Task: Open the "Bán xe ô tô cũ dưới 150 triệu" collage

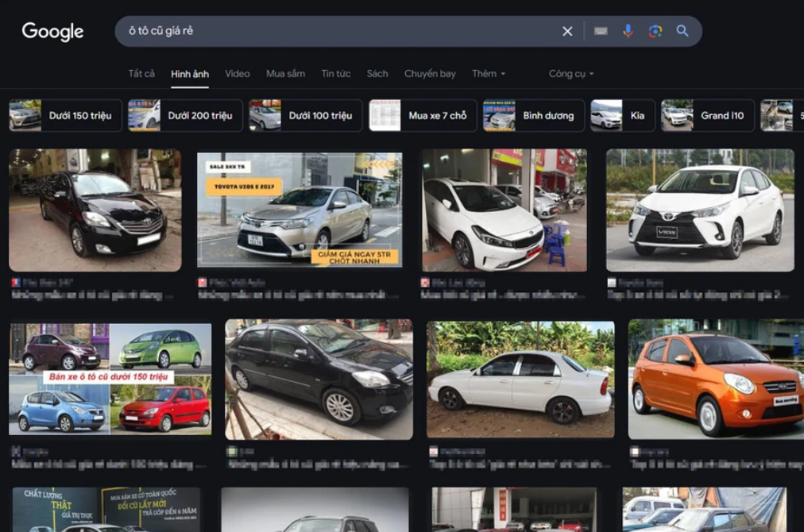Action: click(110, 379)
